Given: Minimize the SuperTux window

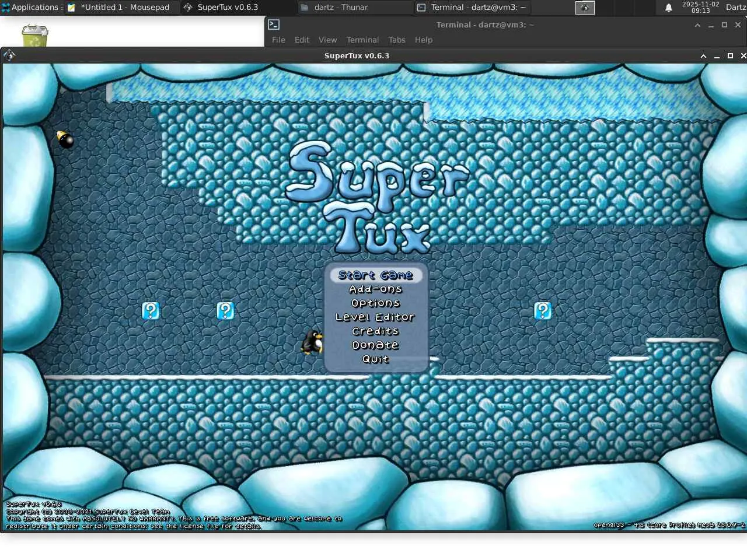Looking at the screenshot, I should coord(717,56).
